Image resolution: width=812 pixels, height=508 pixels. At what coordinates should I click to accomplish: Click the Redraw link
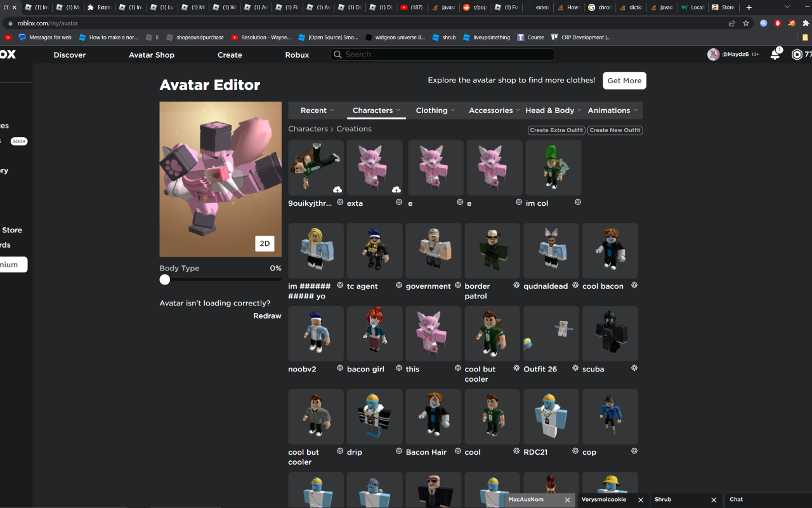coord(267,316)
